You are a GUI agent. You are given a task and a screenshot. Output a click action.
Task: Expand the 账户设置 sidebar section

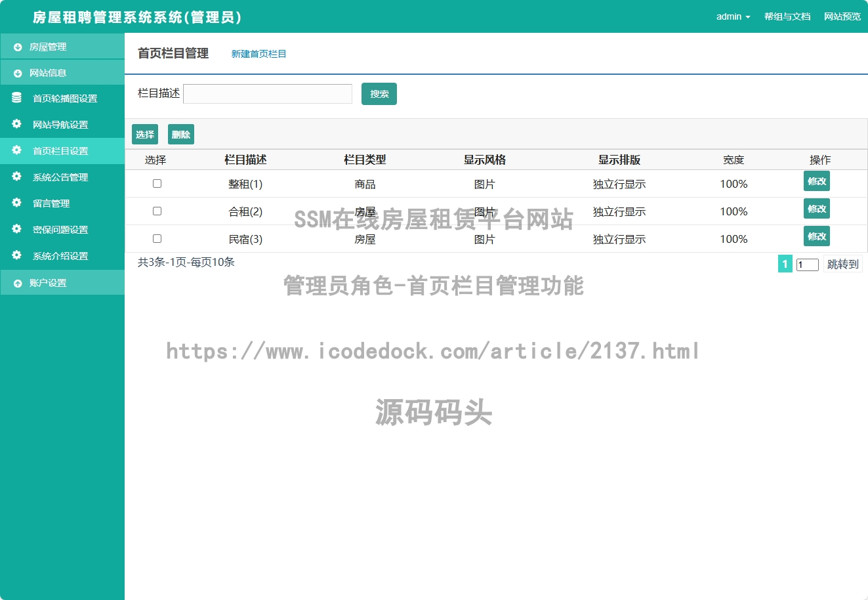pos(62,283)
